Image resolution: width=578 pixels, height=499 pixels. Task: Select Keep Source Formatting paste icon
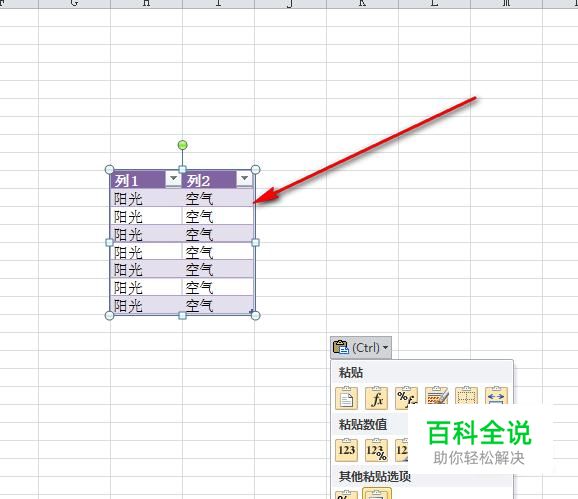pos(436,396)
